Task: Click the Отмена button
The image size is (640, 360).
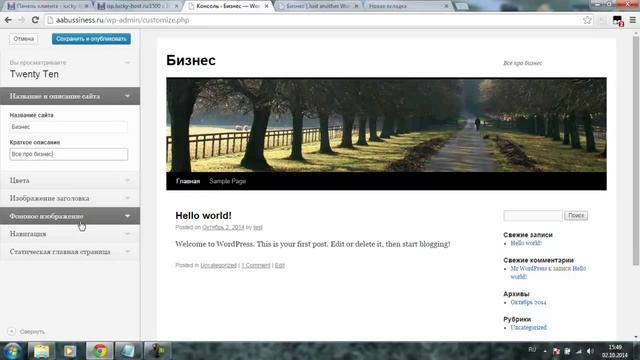Action: 24,39
